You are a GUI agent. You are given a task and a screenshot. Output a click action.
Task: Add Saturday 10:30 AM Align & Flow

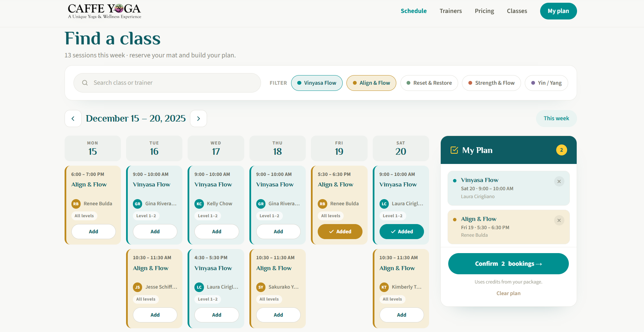click(x=402, y=315)
